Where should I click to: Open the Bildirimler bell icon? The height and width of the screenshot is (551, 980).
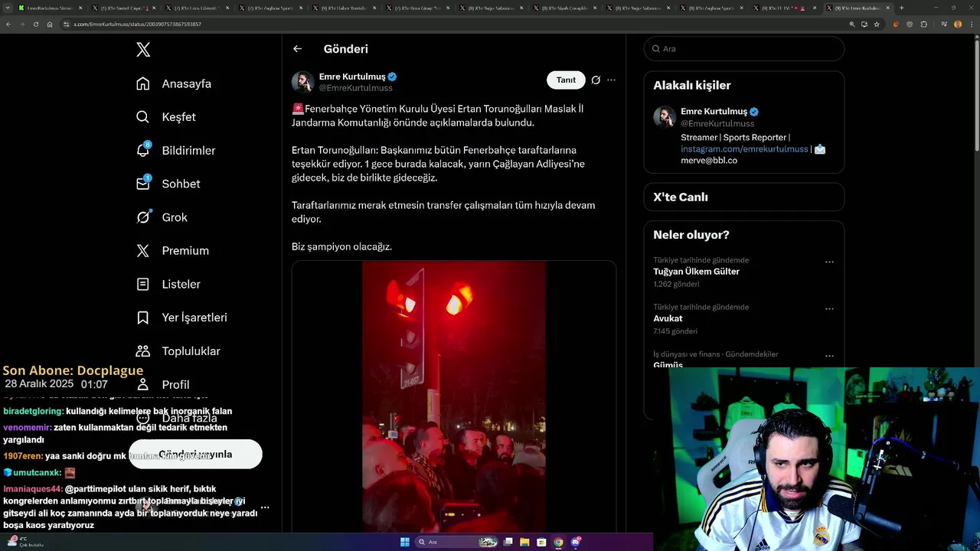(142, 150)
